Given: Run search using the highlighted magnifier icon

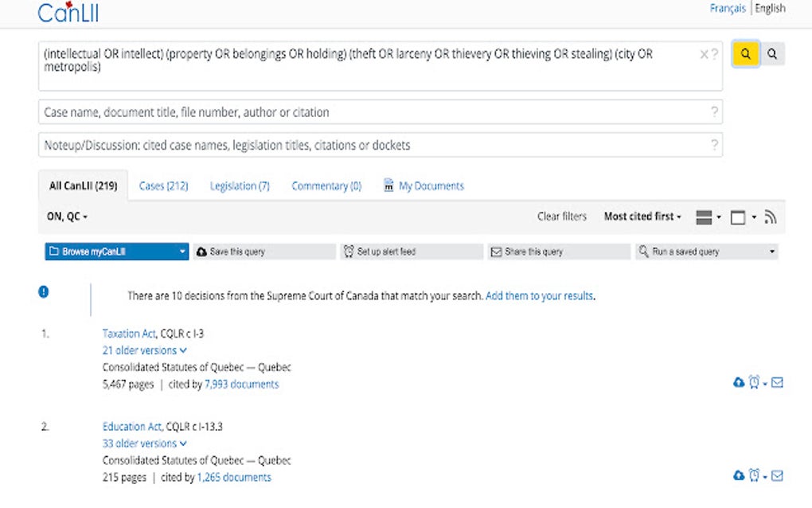Looking at the screenshot, I should tap(746, 53).
